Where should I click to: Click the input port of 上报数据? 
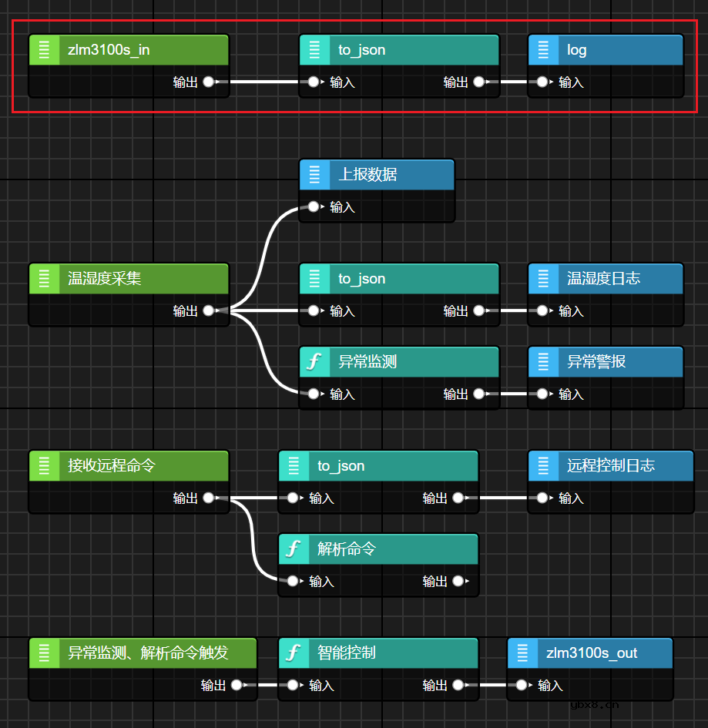pyautogui.click(x=314, y=206)
